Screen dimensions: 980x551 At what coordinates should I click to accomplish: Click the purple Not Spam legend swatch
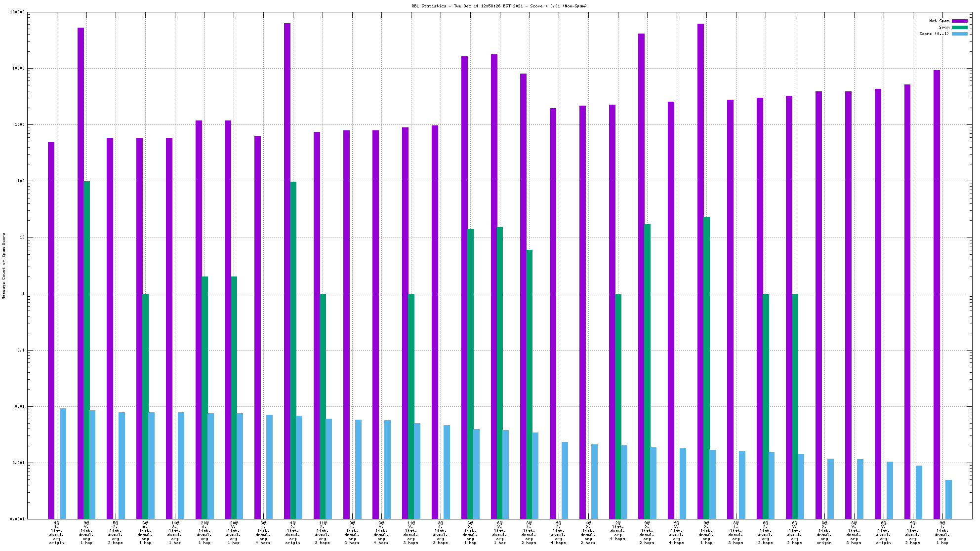[x=960, y=21]
